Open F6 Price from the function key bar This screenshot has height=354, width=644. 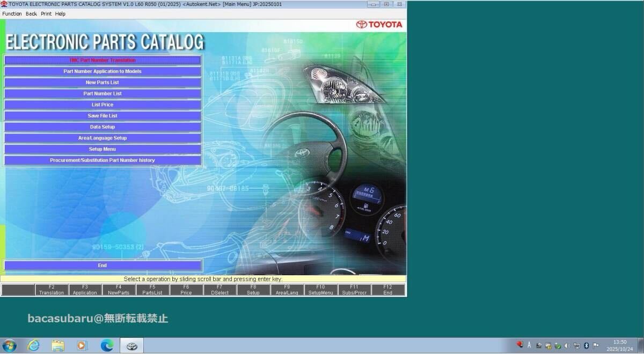click(x=186, y=290)
